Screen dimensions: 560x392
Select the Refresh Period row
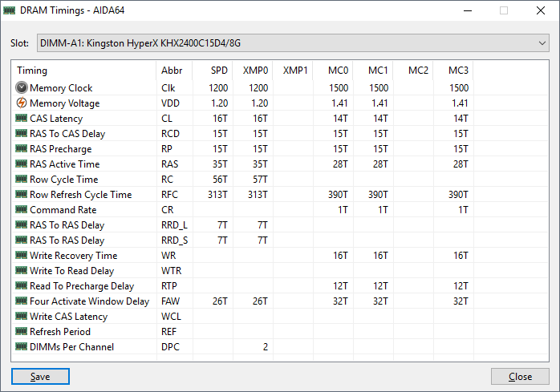coord(60,332)
